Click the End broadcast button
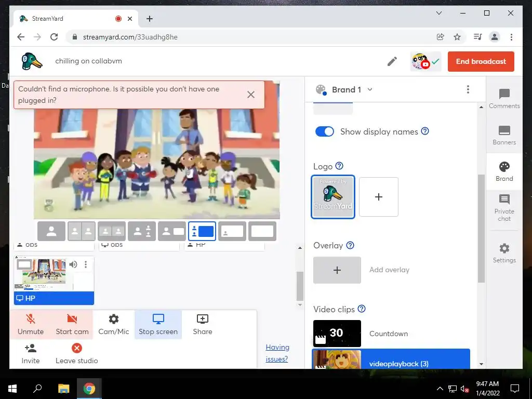The image size is (532, 399). [x=481, y=61]
